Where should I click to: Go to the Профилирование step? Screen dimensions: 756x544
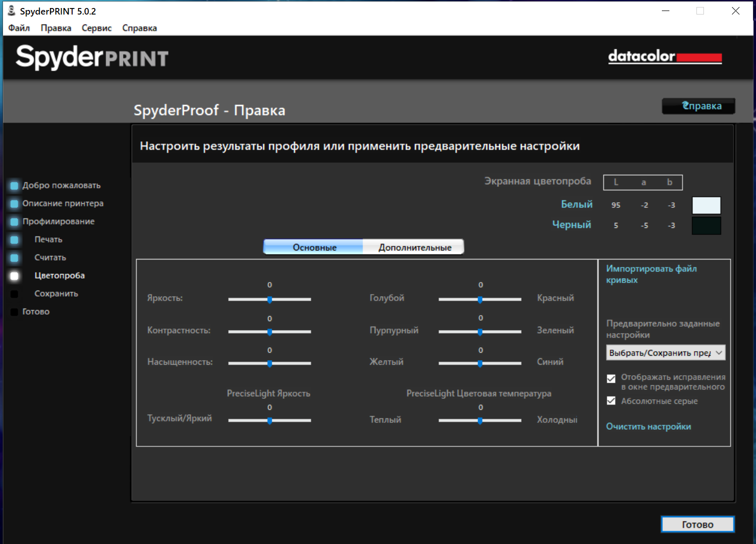coord(59,221)
